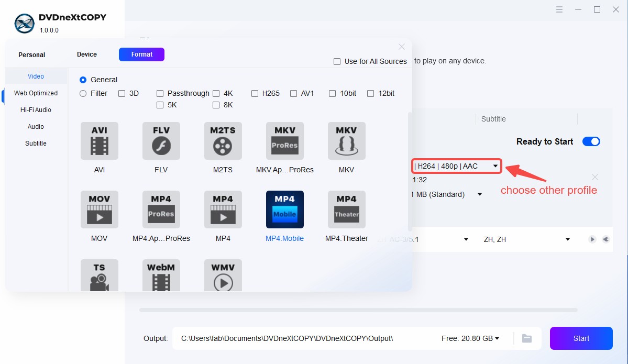
Task: Choose the standard MP4 format icon
Action: coord(223,209)
